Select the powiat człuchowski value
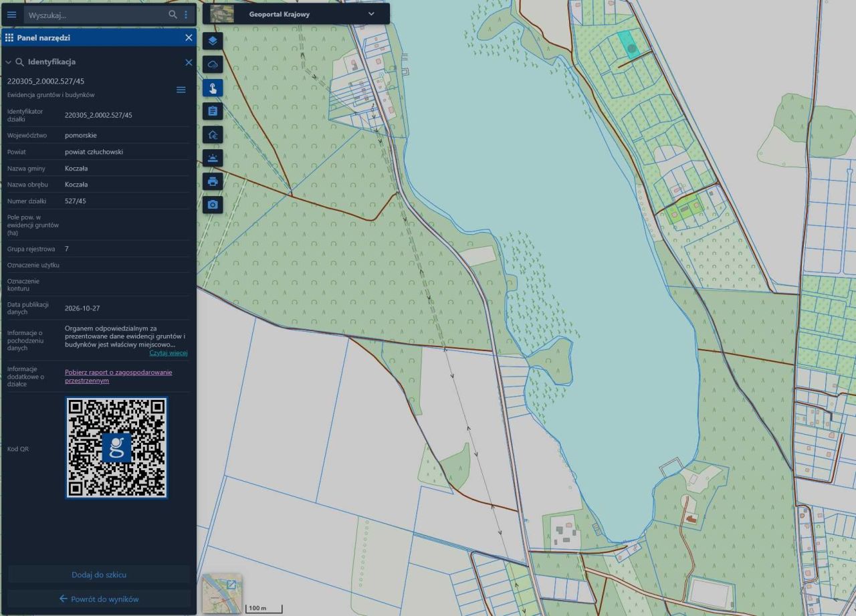 point(94,152)
